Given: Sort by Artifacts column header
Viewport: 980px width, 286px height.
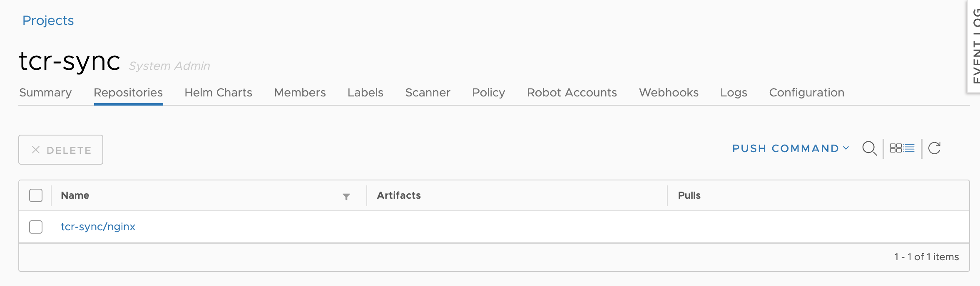Looking at the screenshot, I should point(398,195).
